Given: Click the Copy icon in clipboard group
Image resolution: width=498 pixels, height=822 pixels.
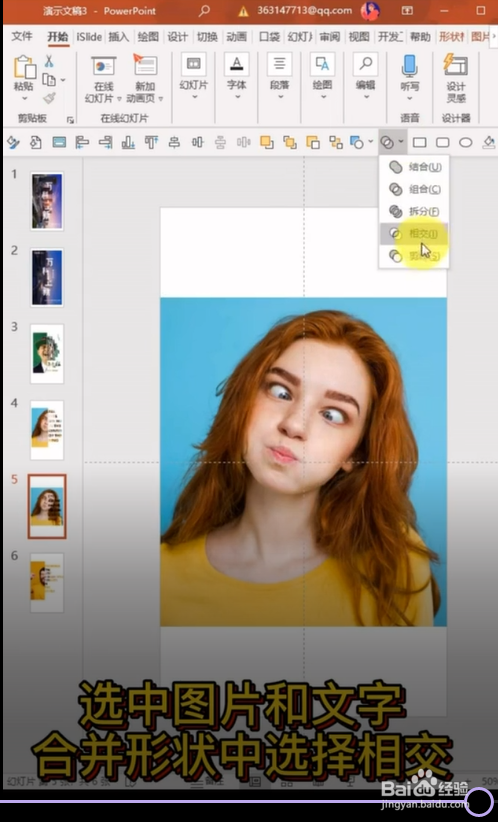Looking at the screenshot, I should (49, 80).
